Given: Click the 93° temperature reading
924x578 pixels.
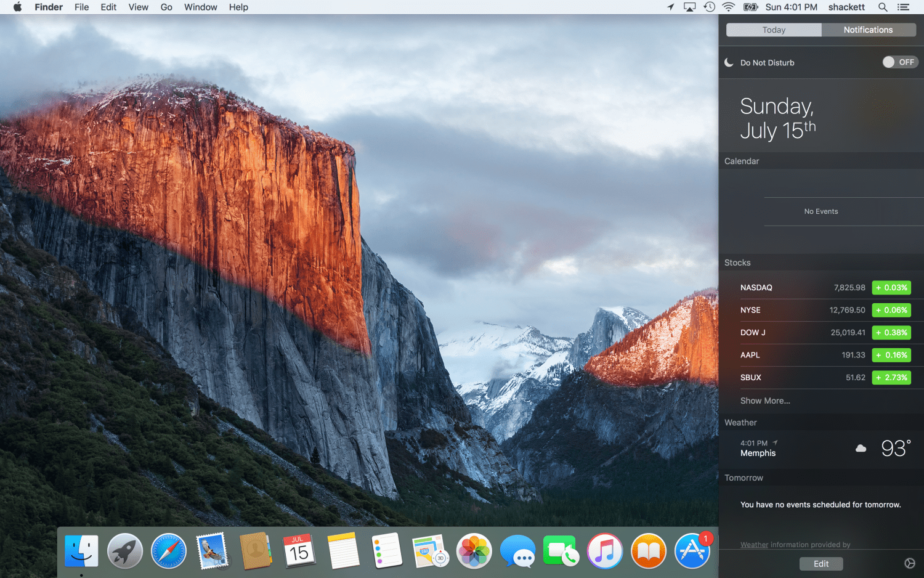Looking at the screenshot, I should point(896,448).
